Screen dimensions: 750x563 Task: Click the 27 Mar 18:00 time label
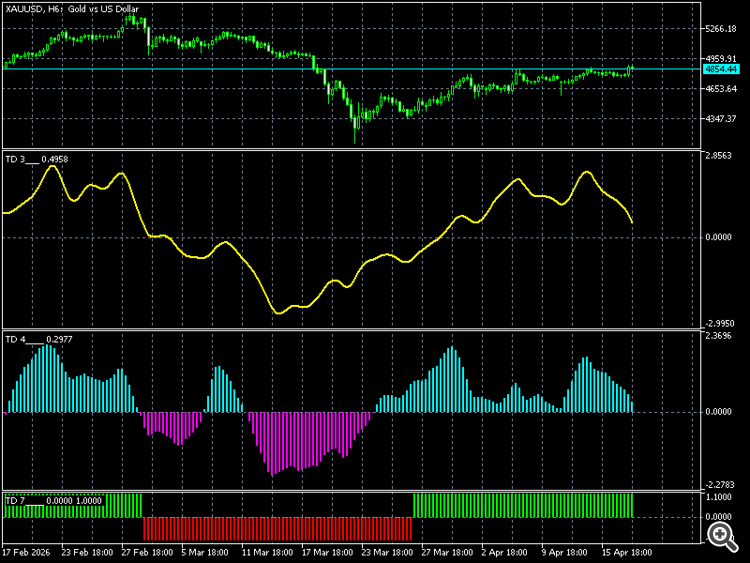tap(447, 552)
